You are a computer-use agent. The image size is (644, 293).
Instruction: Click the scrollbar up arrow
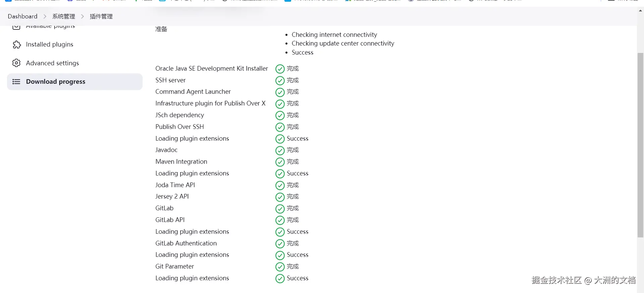640,11
